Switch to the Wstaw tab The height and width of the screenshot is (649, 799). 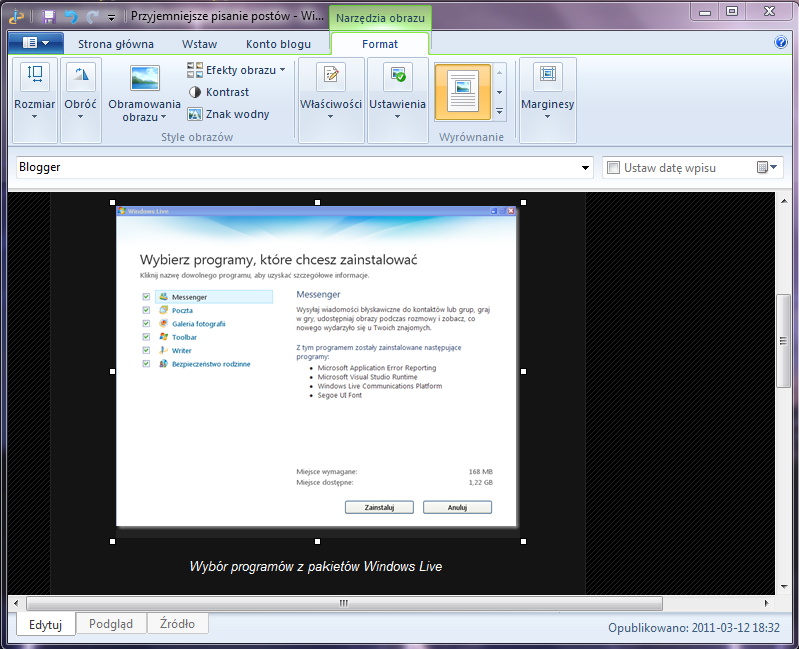199,44
